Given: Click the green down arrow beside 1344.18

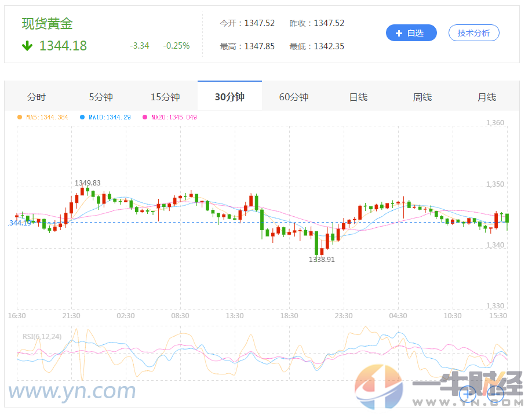Looking at the screenshot, I should [x=26, y=46].
